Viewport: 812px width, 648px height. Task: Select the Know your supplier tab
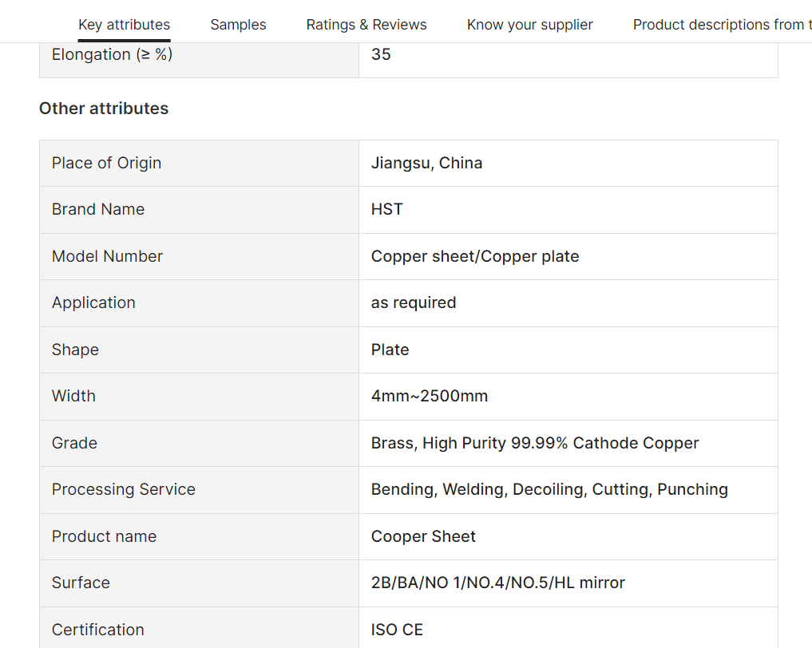(x=529, y=25)
